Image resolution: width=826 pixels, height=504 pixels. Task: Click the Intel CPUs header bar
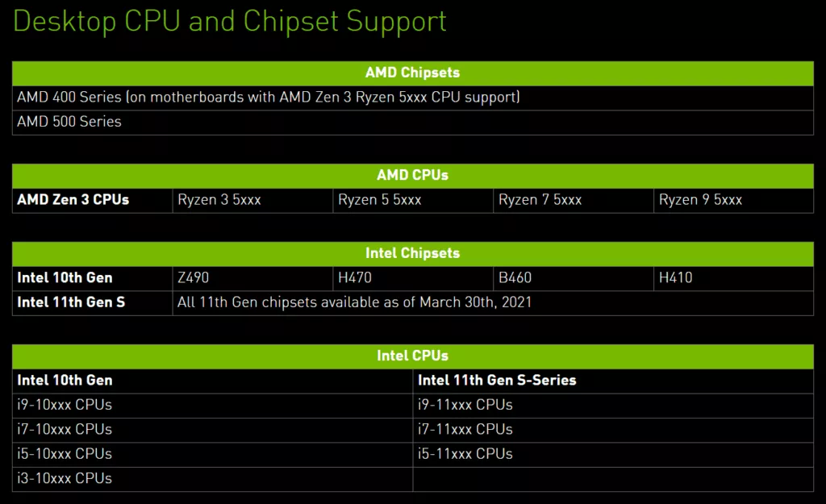(413, 356)
